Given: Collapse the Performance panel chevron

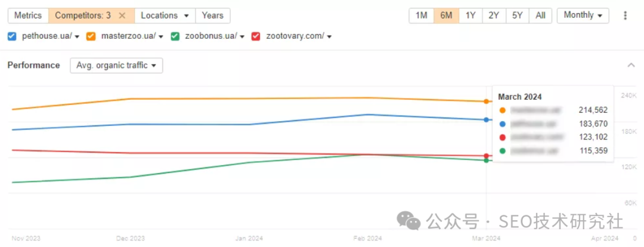Looking at the screenshot, I should [x=631, y=65].
